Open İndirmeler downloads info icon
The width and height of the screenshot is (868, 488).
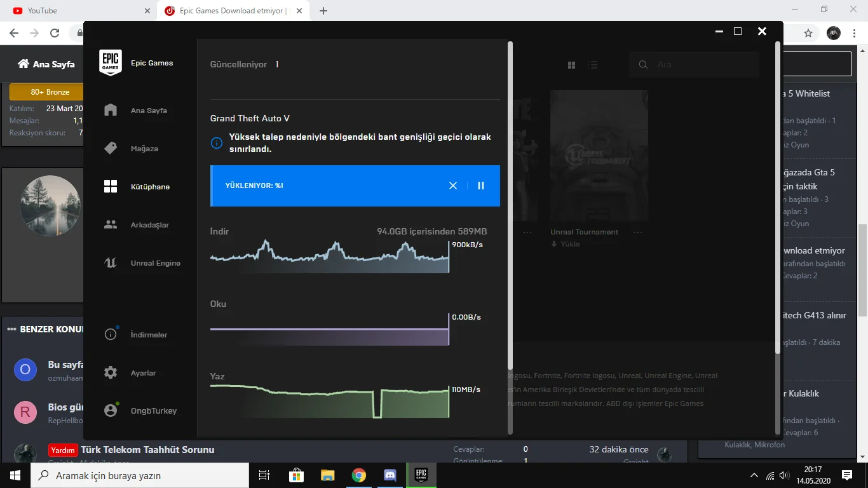pos(111,334)
